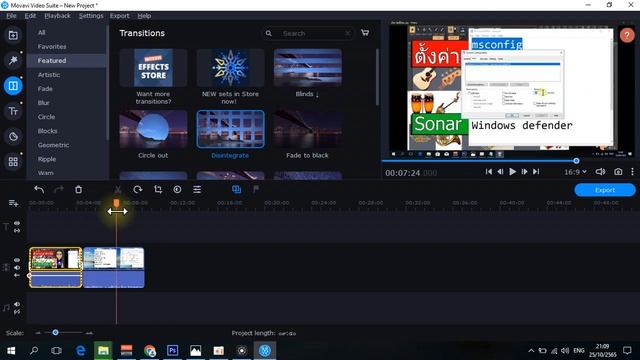
Task: Skip to next clip button
Action: [x=536, y=172]
